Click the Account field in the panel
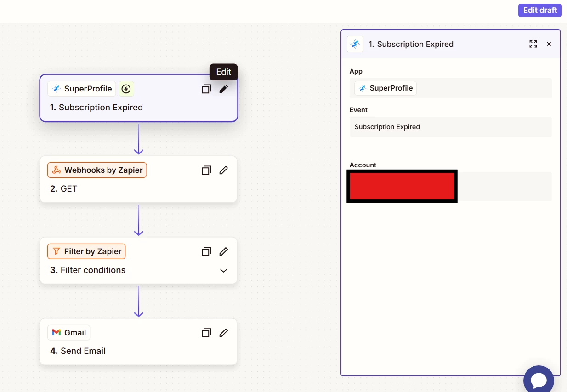Image resolution: width=567 pixels, height=392 pixels. [450, 186]
